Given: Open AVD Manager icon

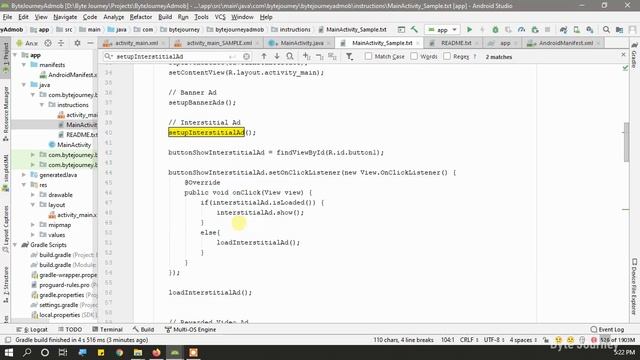Looking at the screenshot, I should pyautogui.click(x=576, y=29).
